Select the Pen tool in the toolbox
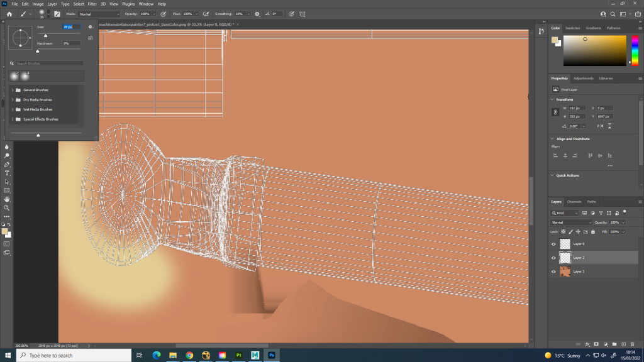The height and width of the screenshot is (362, 644). (x=7, y=165)
